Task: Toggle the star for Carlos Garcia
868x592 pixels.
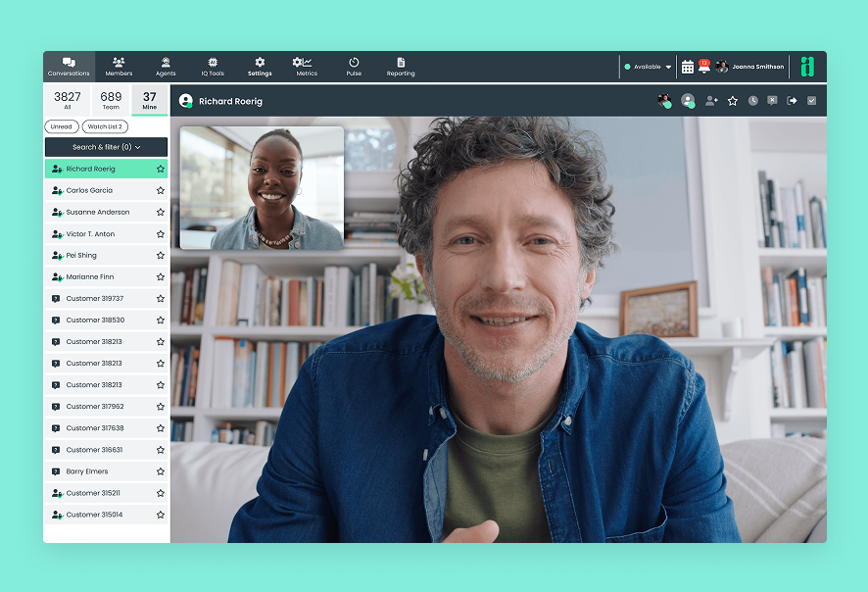Action: [x=161, y=190]
